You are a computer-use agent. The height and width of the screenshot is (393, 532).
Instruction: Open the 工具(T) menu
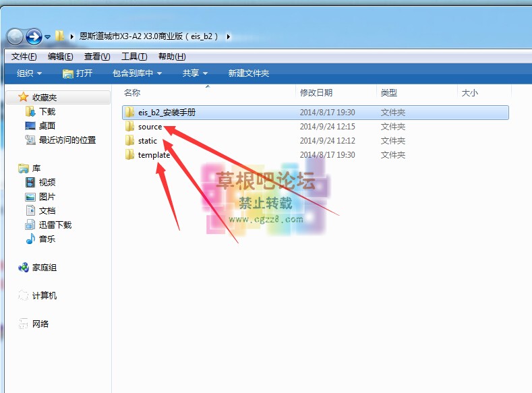134,57
